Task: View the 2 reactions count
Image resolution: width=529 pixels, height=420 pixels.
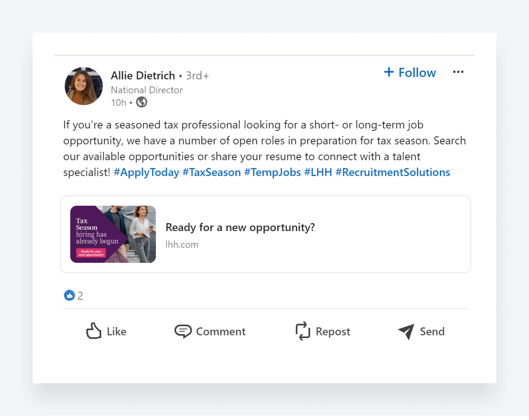Action: (x=80, y=296)
